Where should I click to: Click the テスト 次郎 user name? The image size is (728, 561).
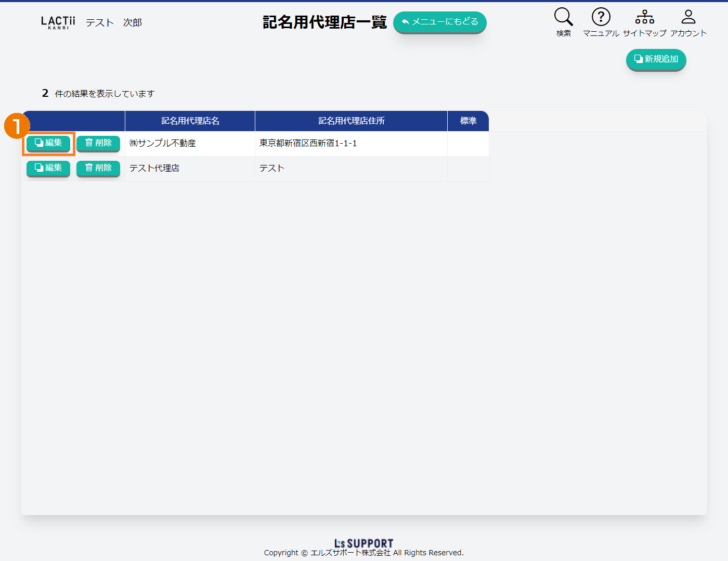tap(114, 22)
